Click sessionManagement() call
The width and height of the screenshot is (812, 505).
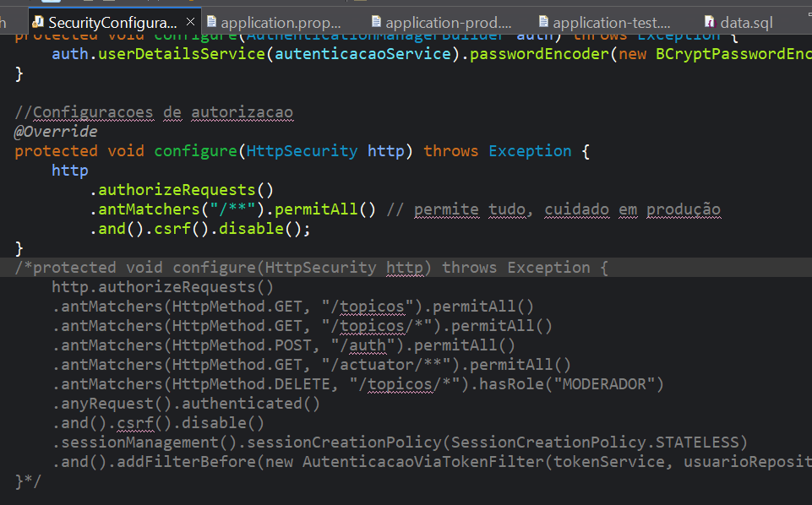click(x=149, y=443)
